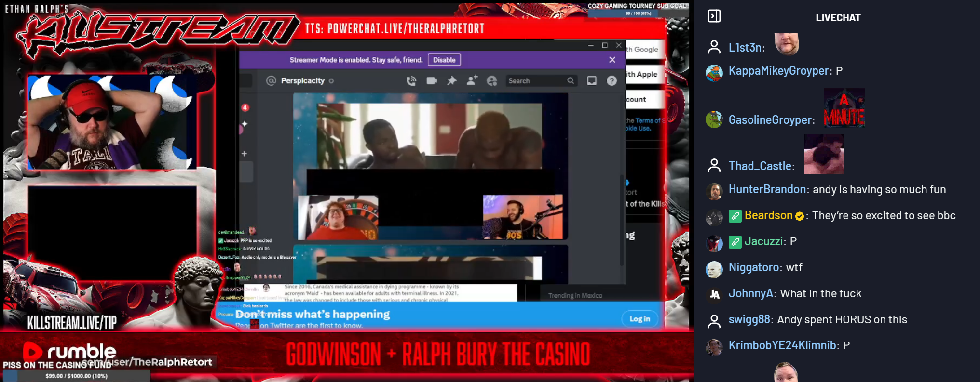Image resolution: width=980 pixels, height=382 pixels.
Task: Click the username GasolineGroyper
Action: click(x=770, y=119)
